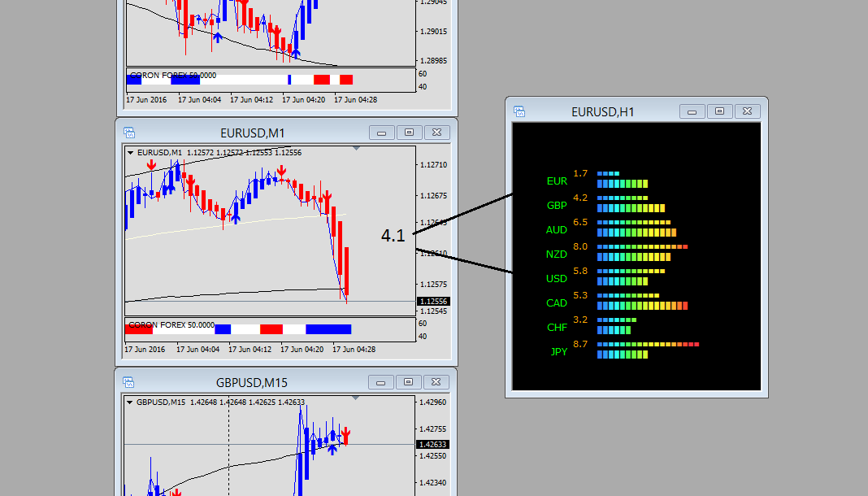Viewport: 868px width, 496px height.
Task: Select the EURUSD,M1 window title bar text
Action: click(x=253, y=133)
